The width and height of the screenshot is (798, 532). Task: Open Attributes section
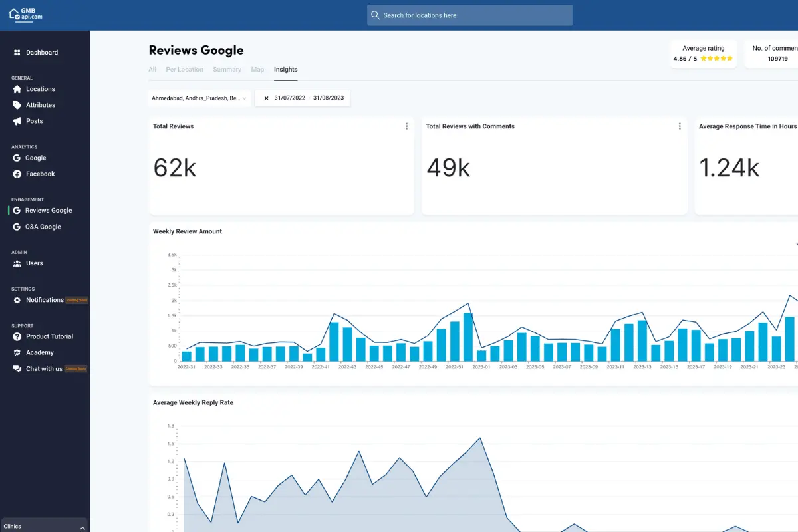41,105
